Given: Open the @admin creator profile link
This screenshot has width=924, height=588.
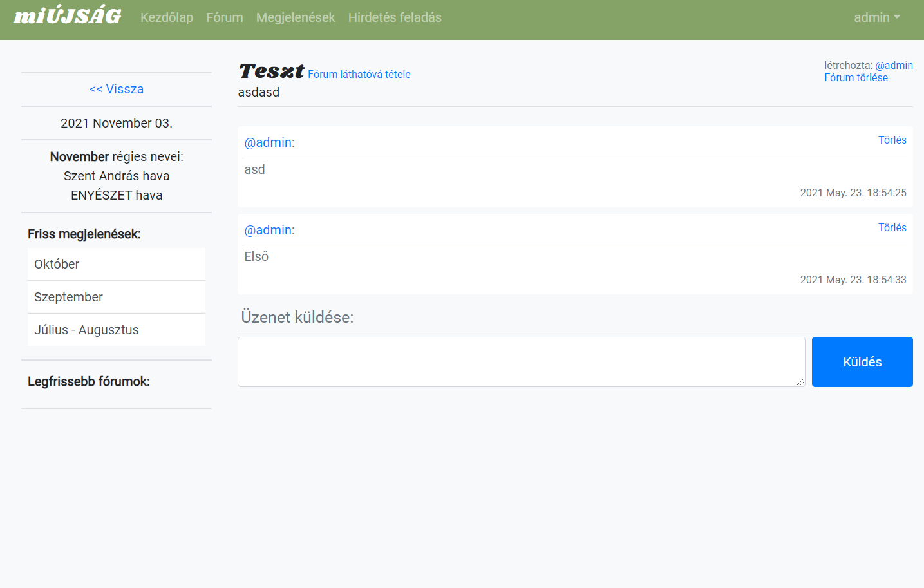Looking at the screenshot, I should 894,65.
